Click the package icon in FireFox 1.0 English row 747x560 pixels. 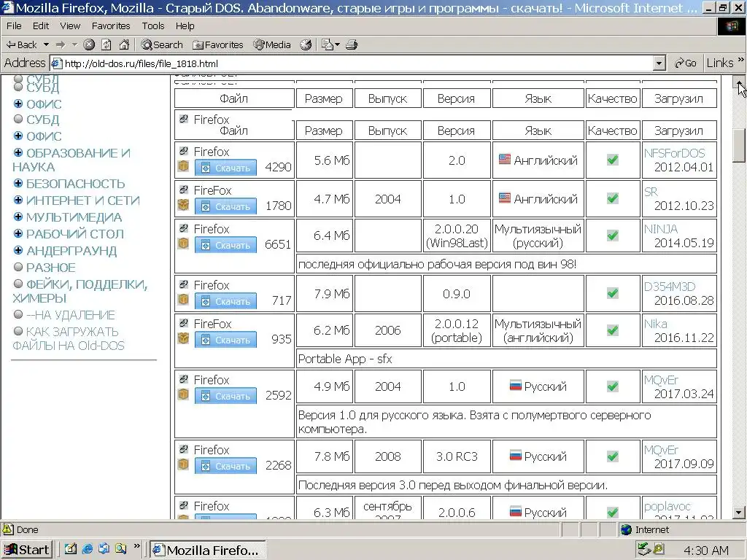point(183,205)
